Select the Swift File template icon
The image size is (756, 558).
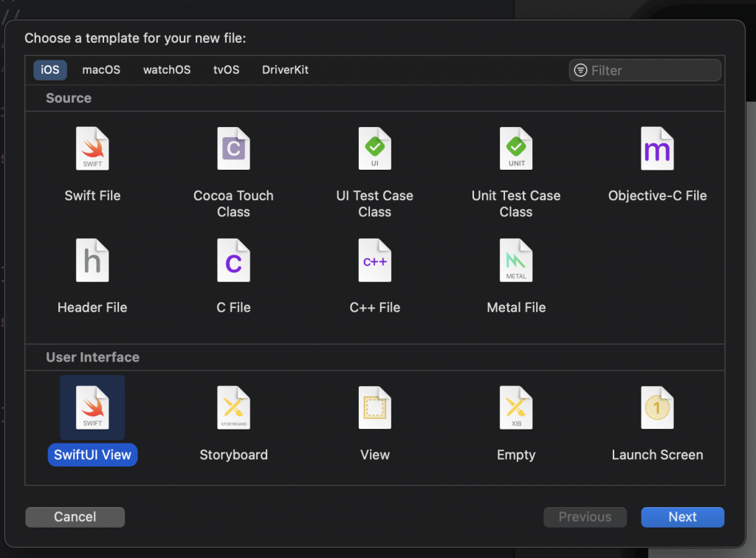[x=92, y=148]
